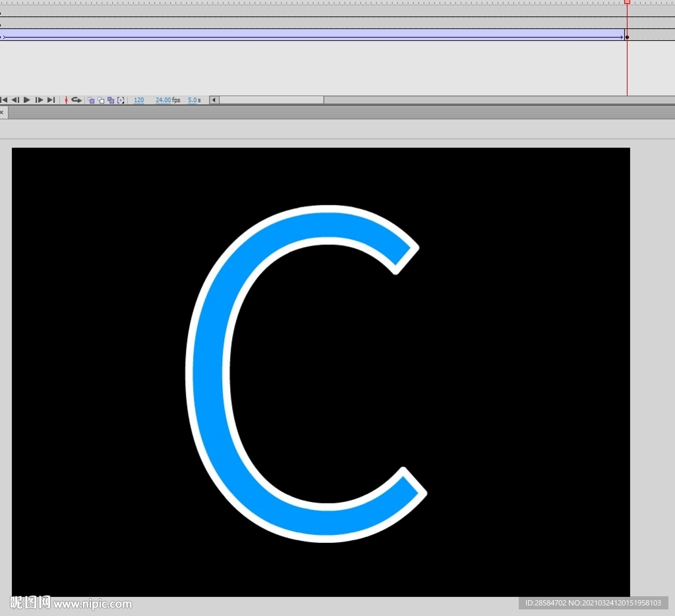Center the frame on playhead icon
The image size is (675, 616).
(66, 99)
